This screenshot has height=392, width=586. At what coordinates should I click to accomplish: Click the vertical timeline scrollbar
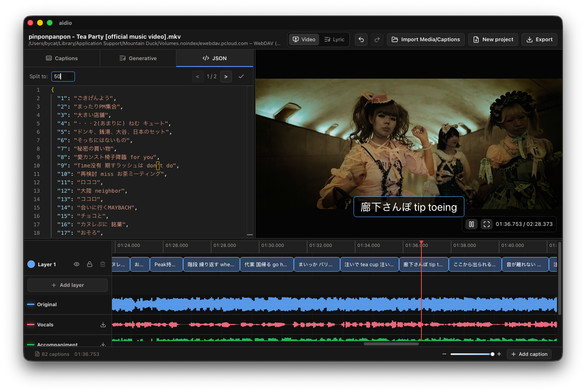[x=560, y=278]
